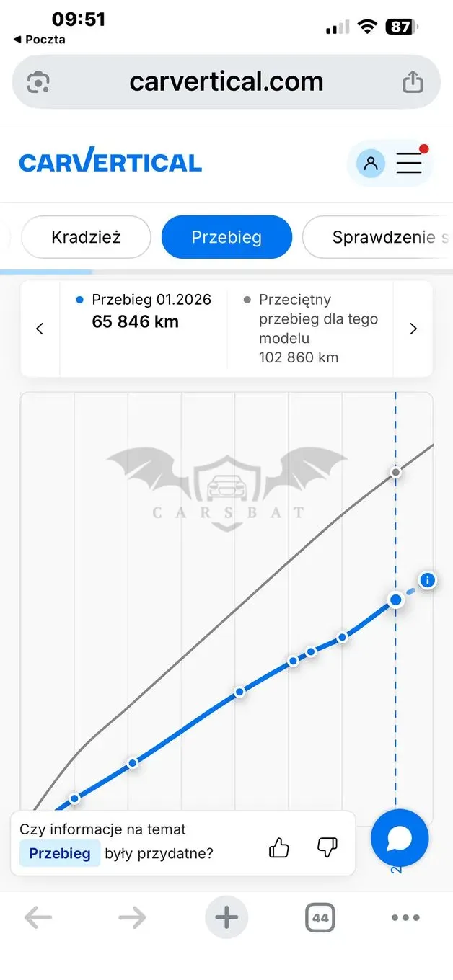
Task: Go back to the Poczta app
Action: (39, 40)
